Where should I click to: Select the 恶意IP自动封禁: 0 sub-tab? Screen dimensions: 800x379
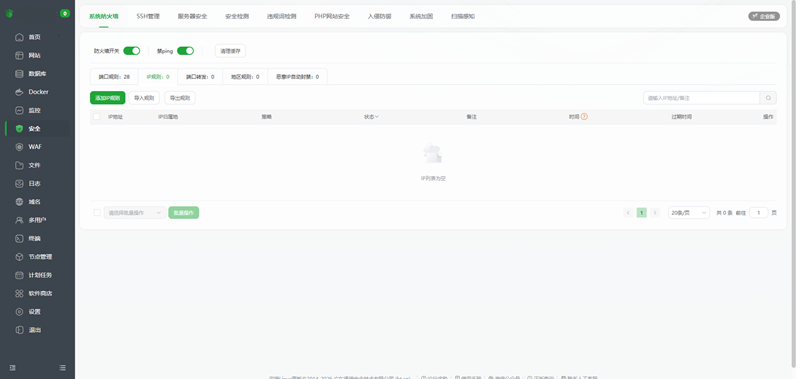pyautogui.click(x=297, y=77)
